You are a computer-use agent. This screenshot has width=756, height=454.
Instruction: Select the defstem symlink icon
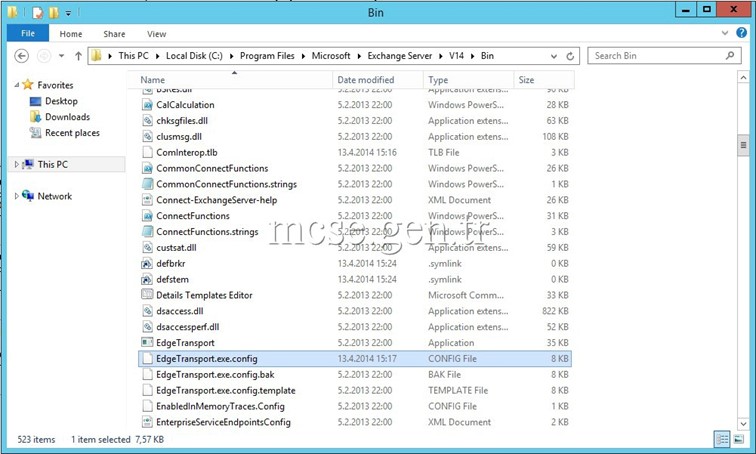click(147, 280)
